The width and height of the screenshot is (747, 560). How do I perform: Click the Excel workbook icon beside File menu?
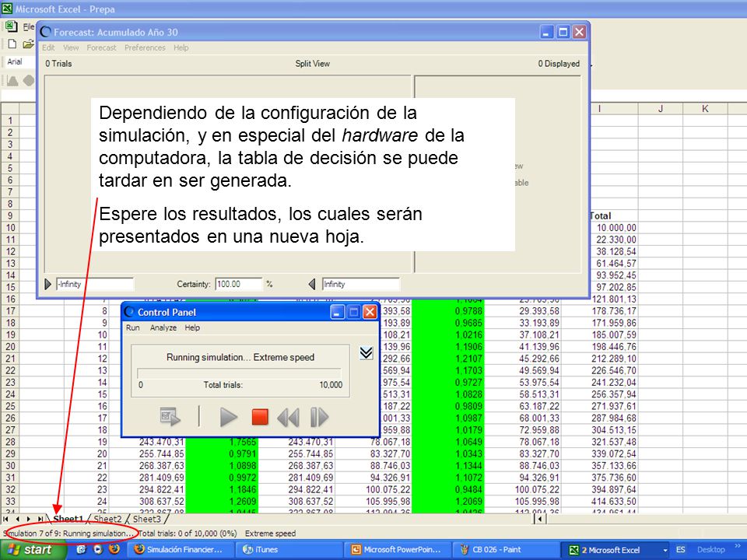click(12, 26)
